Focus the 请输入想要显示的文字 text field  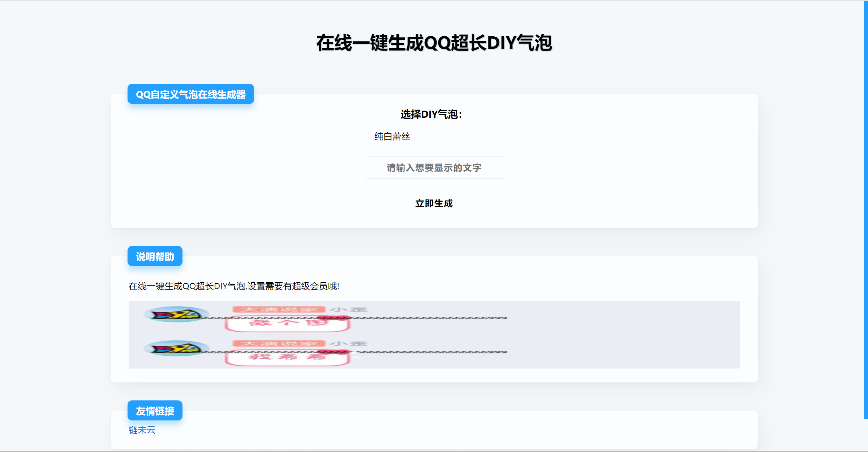click(x=434, y=167)
